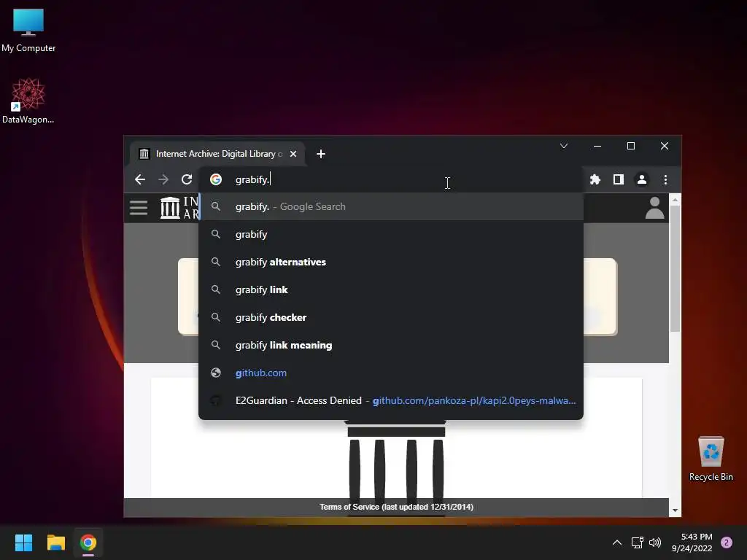Screen dimensions: 747x560
Task: Click the Google icon in the address bar
Action: [x=216, y=179]
